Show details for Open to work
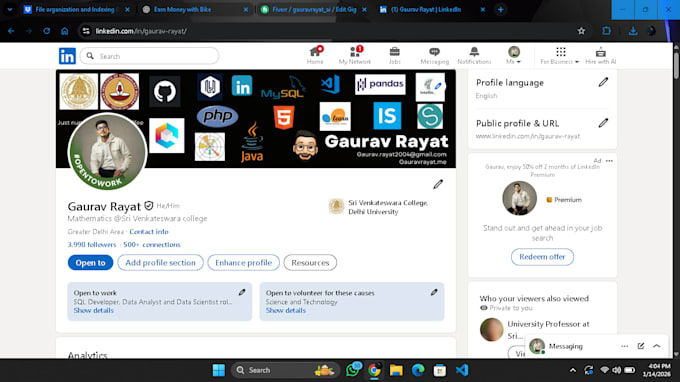This screenshot has width=680, height=382. click(94, 310)
